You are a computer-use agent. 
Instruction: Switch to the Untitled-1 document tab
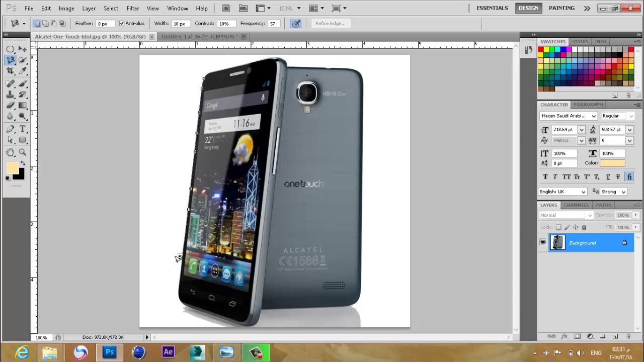(x=199, y=37)
